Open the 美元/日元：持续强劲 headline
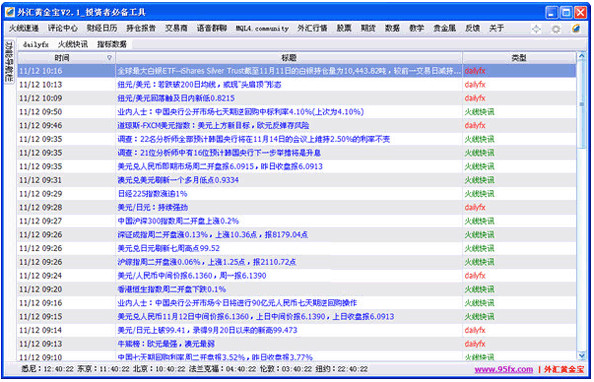The width and height of the screenshot is (594, 382). (153, 207)
